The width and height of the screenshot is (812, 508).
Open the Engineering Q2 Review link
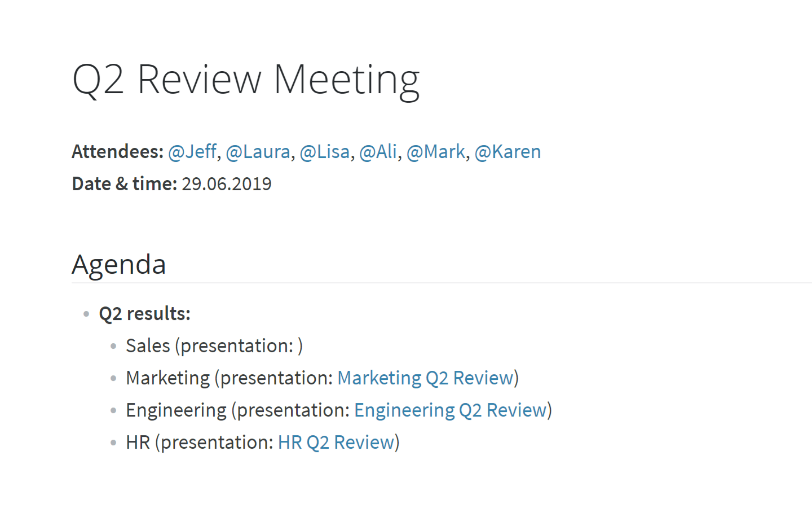tap(451, 410)
